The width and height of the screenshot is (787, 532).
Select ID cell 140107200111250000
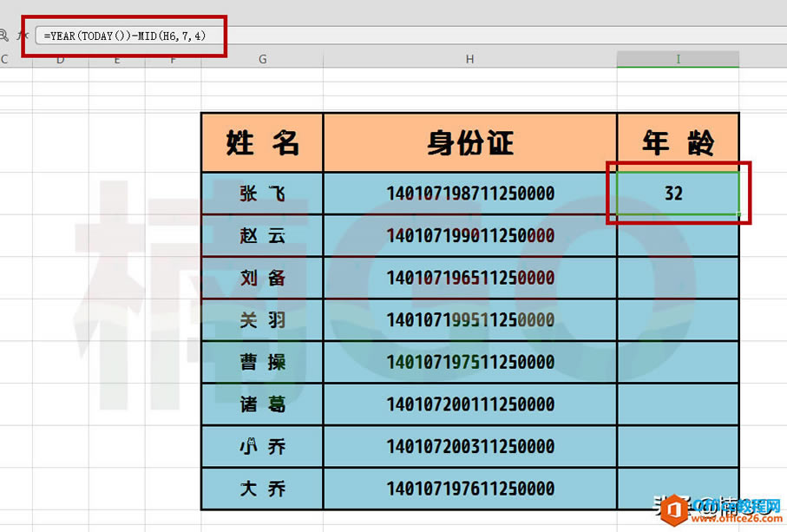point(469,404)
